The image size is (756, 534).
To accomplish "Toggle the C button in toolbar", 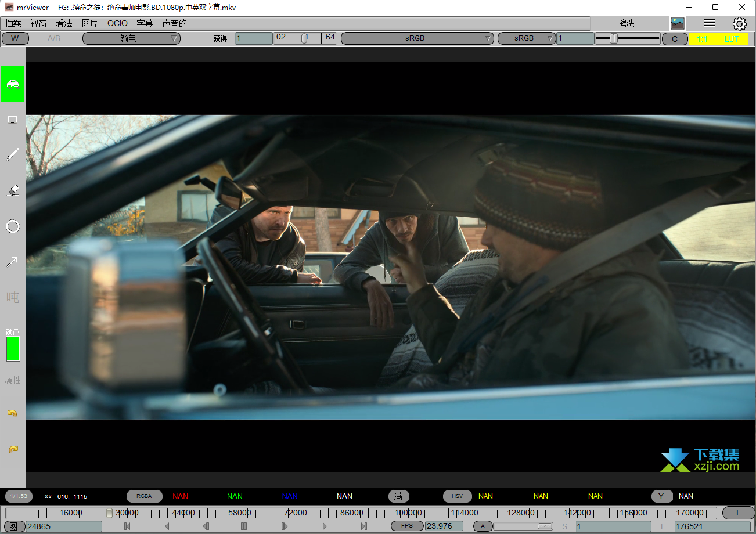I will 674,38.
